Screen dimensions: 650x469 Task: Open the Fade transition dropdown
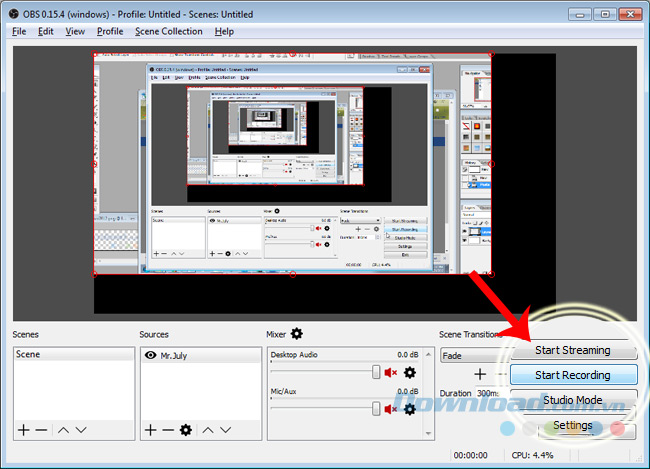[x=475, y=356]
